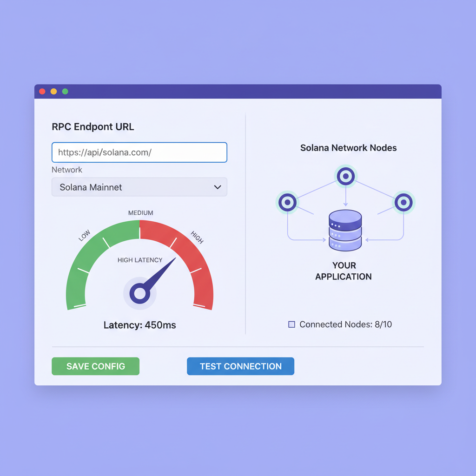
Task: Click the right Solana network node icon
Action: [403, 202]
